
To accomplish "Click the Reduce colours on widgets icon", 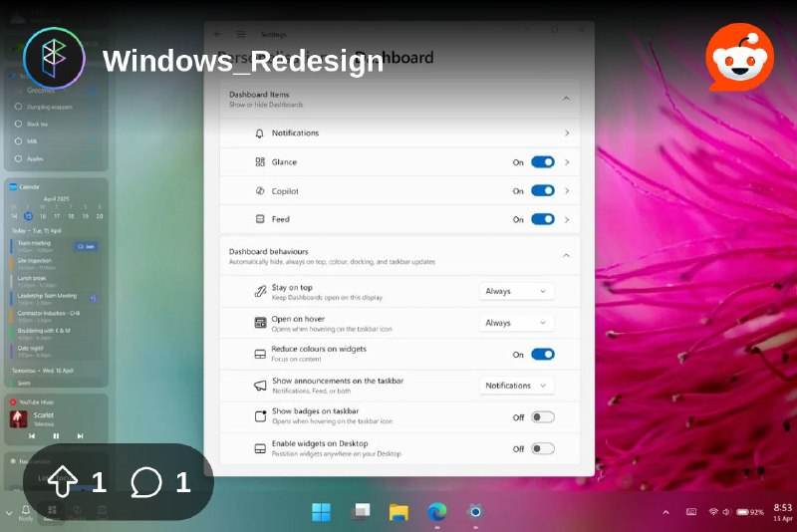I will click(x=260, y=354).
